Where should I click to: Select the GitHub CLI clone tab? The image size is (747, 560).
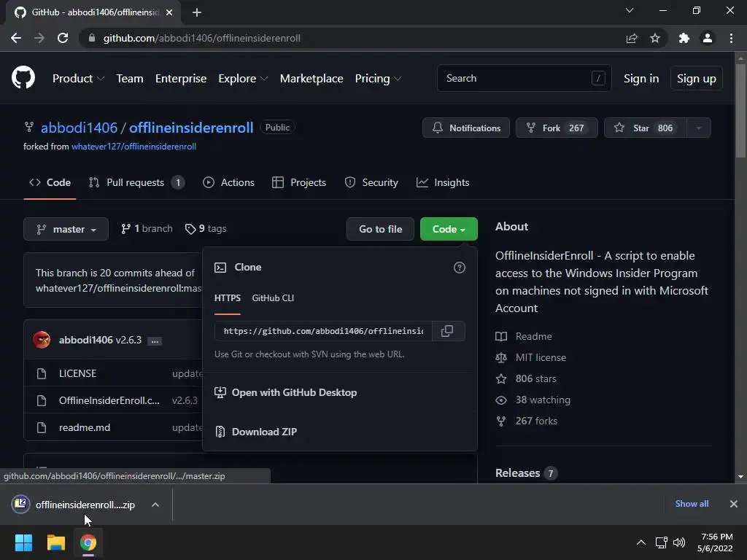[273, 298]
